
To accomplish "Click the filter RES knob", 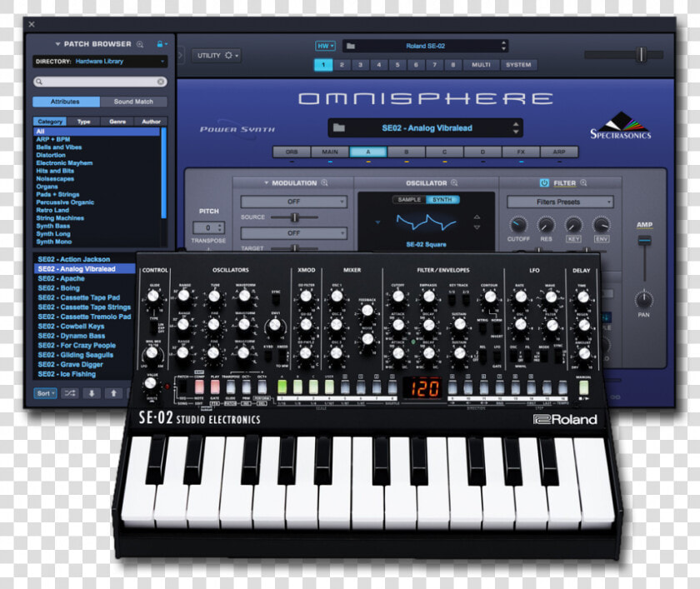I will 546,225.
